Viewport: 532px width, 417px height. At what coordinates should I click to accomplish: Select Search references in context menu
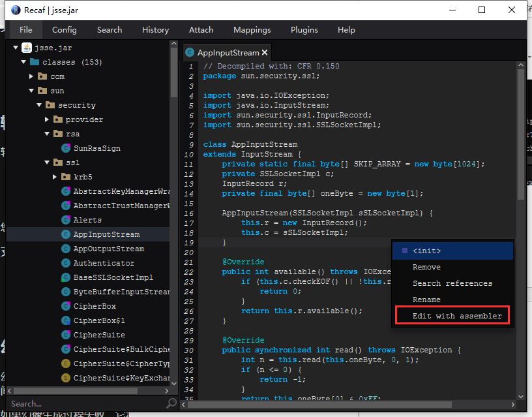click(x=452, y=283)
